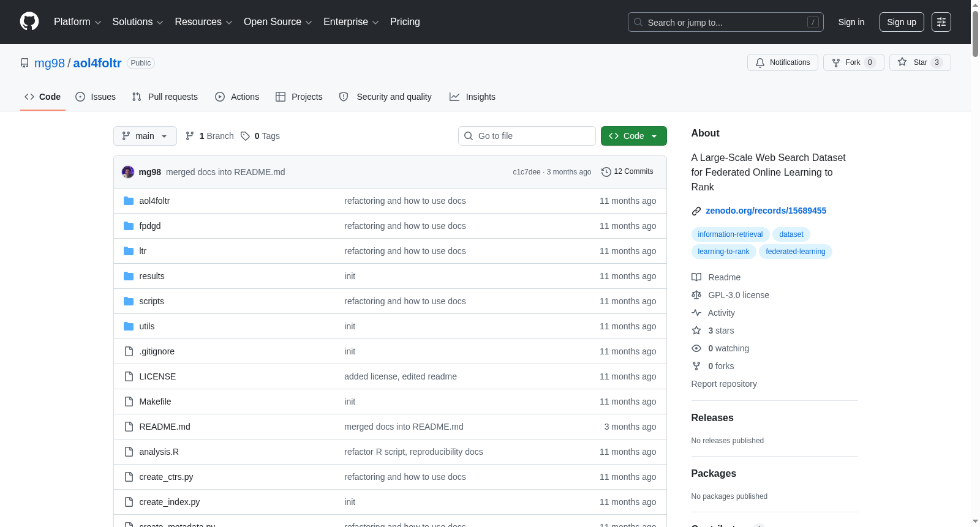Click the LICENSE file icon

(x=129, y=376)
